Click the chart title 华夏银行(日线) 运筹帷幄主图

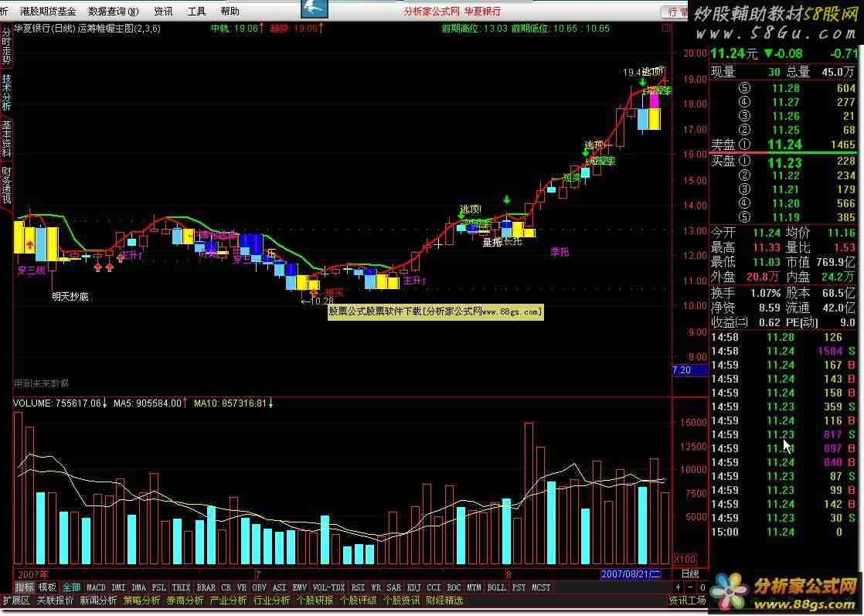pos(87,28)
